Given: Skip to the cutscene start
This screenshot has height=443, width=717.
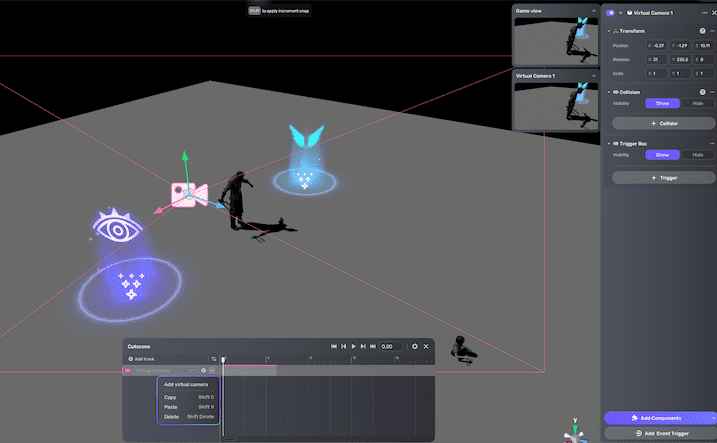Looking at the screenshot, I should coord(333,346).
